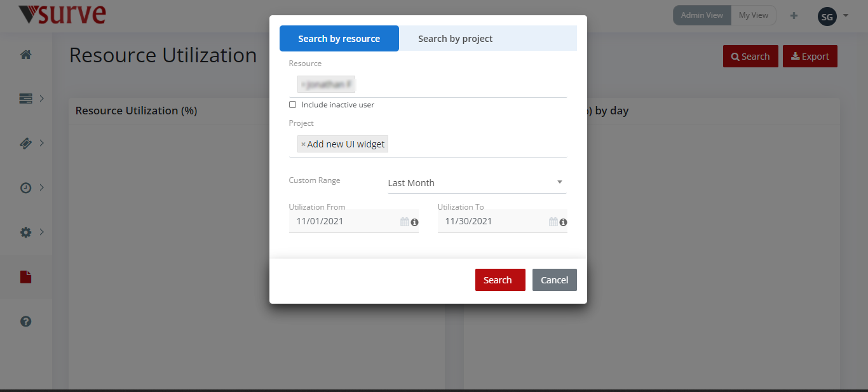This screenshot has width=868, height=392.
Task: Switch to My View
Action: [754, 15]
